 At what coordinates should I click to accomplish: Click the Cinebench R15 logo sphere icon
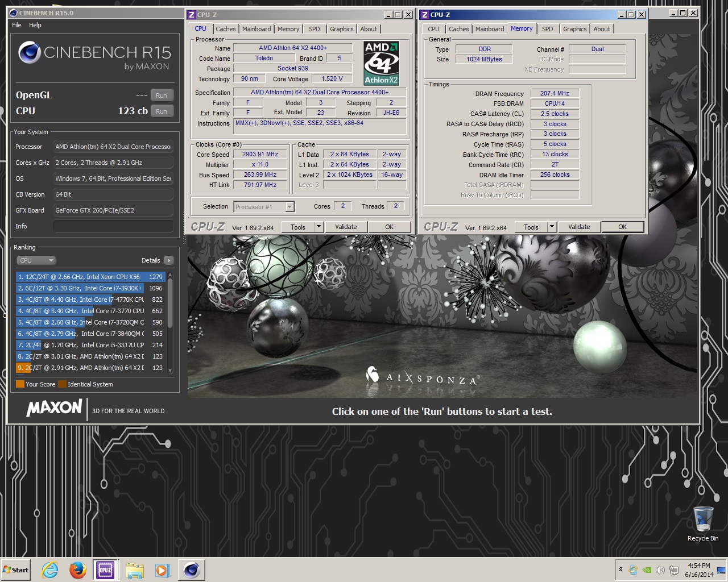click(x=29, y=52)
